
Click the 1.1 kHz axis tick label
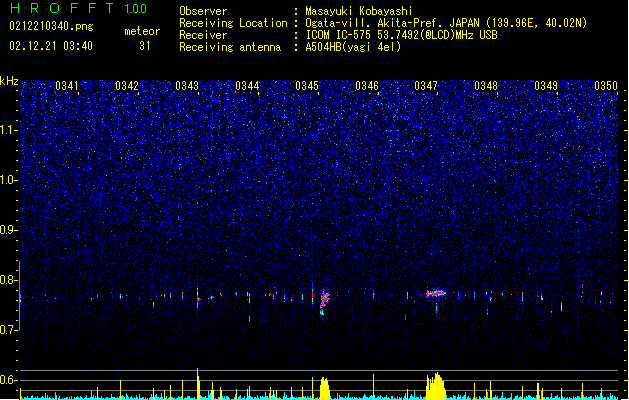click(9, 130)
